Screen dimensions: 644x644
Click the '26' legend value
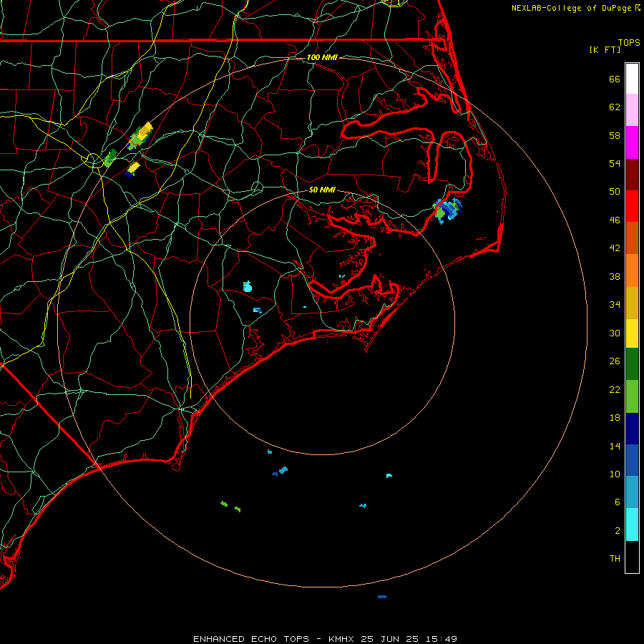click(615, 361)
